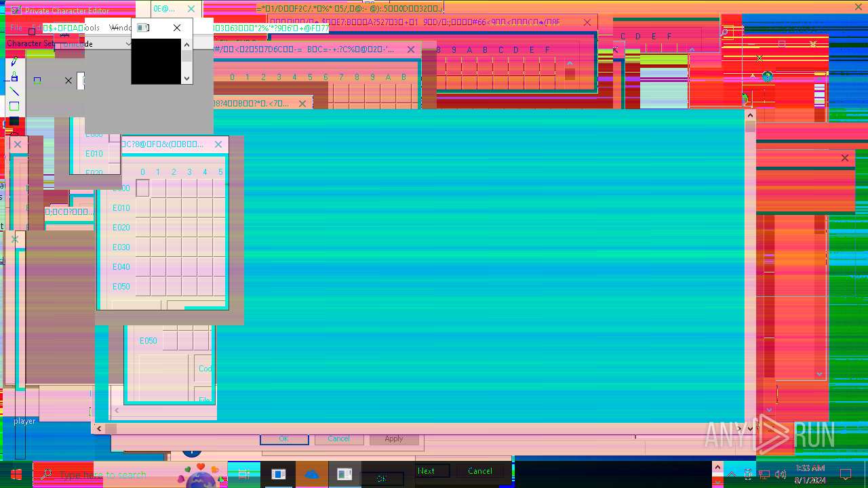Click the up arrow of the large vertical scrollbar
The width and height of the screenshot is (868, 488).
click(x=750, y=115)
